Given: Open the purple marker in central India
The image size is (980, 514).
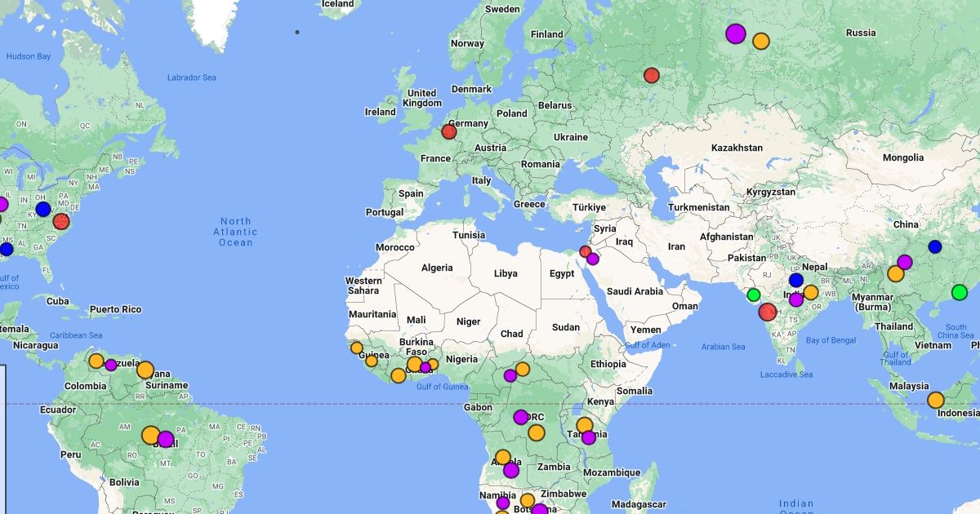Looking at the screenshot, I should pyautogui.click(x=796, y=299).
